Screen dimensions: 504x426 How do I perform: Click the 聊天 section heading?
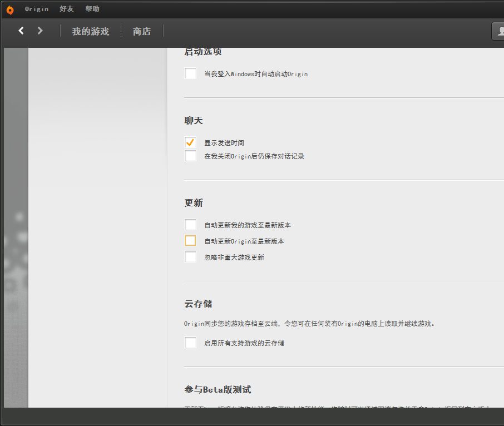click(194, 121)
